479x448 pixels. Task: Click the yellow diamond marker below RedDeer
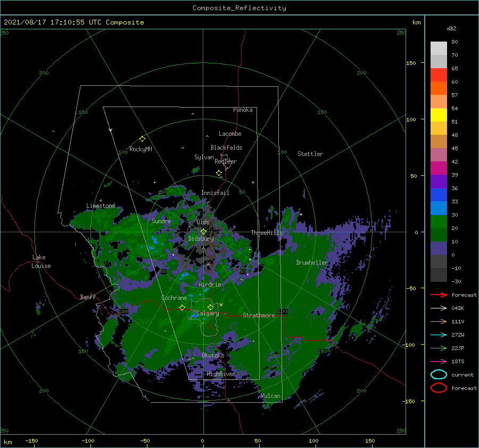click(219, 173)
